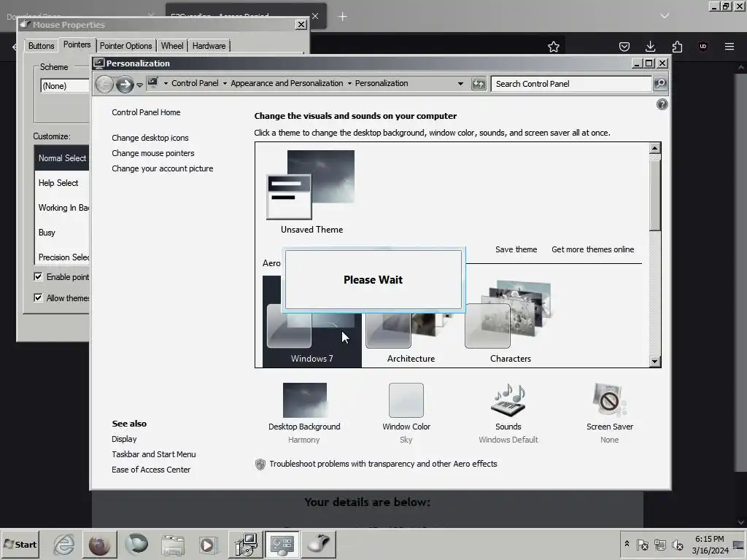The width and height of the screenshot is (747, 560).
Task: Click the search magnifier icon
Action: 659,84
